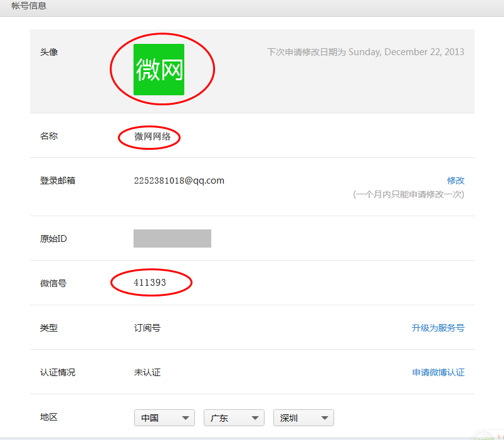The height and width of the screenshot is (440, 504).
Task: Click the 原始ID label
Action: pos(53,238)
